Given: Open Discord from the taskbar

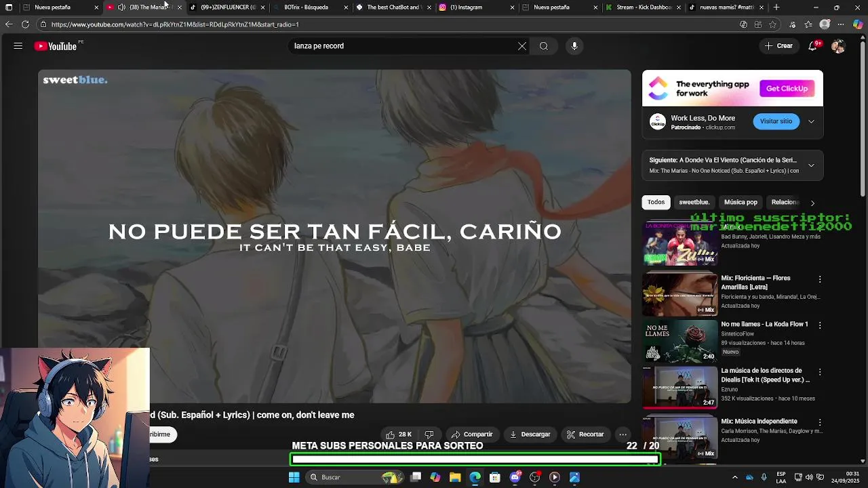Looking at the screenshot, I should coord(515,477).
